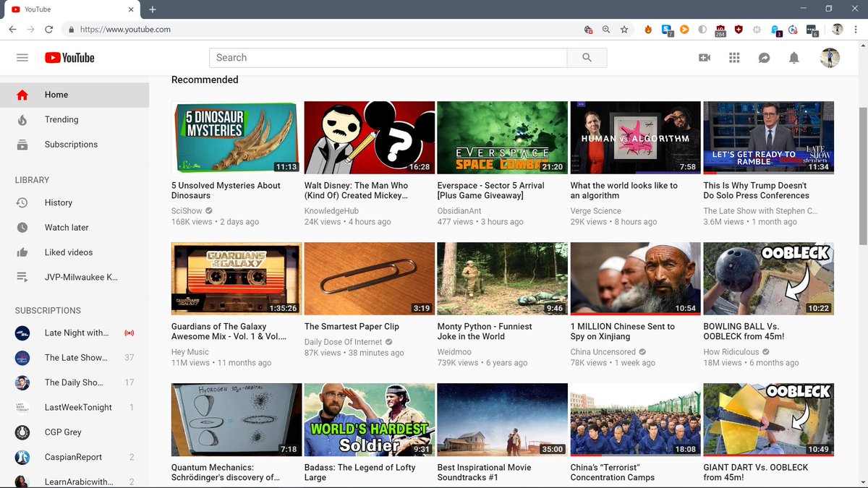Screen dimensions: 868x488
Task: Click the Watch later clock icon
Action: pyautogui.click(x=22, y=228)
